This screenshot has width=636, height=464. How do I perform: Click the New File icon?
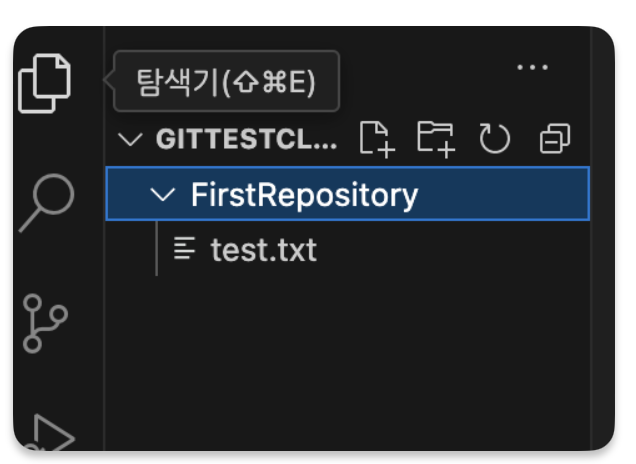click(x=377, y=139)
